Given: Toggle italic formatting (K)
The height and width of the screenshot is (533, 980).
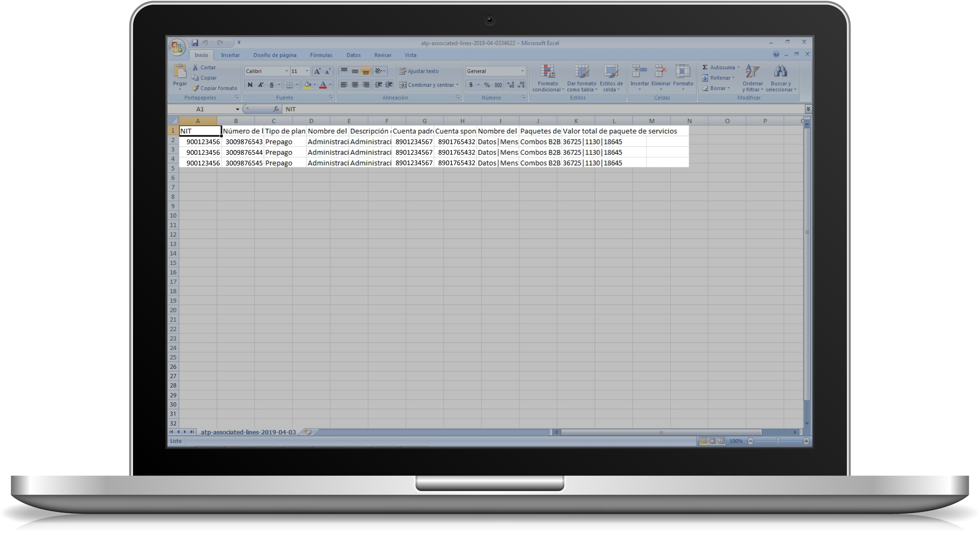Looking at the screenshot, I should [x=261, y=85].
